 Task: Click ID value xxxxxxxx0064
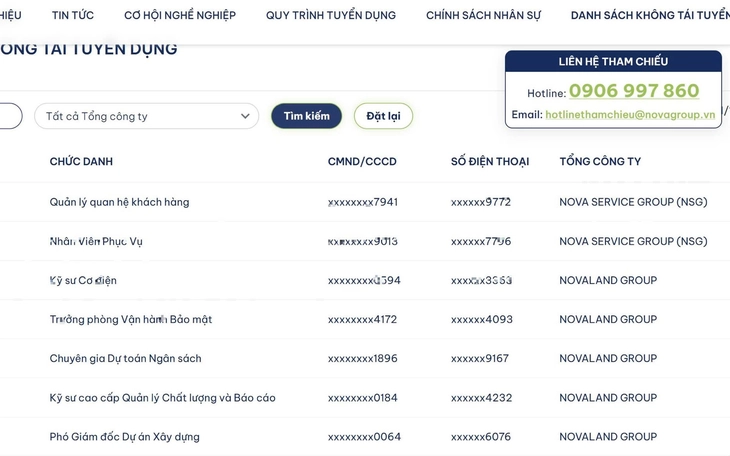pyautogui.click(x=364, y=437)
